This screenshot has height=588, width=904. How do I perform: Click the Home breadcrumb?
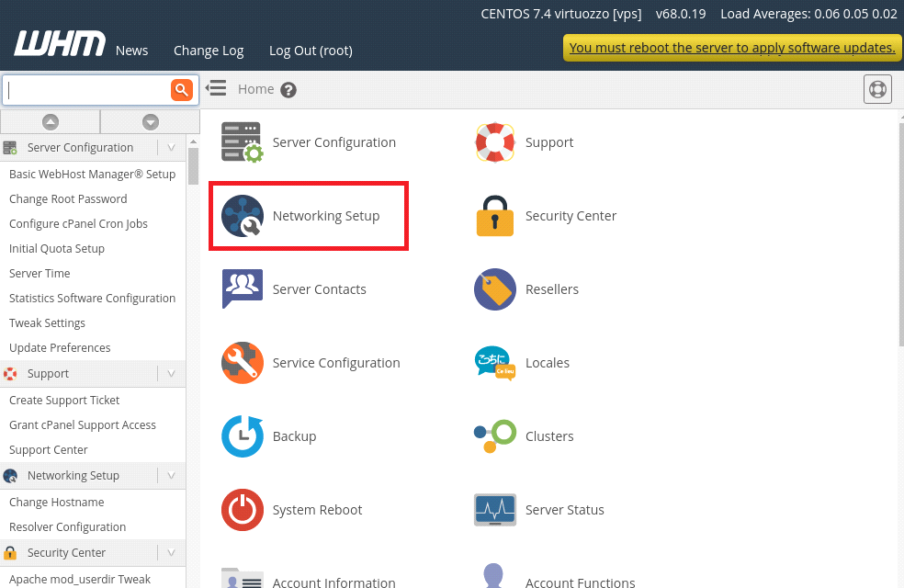[256, 89]
